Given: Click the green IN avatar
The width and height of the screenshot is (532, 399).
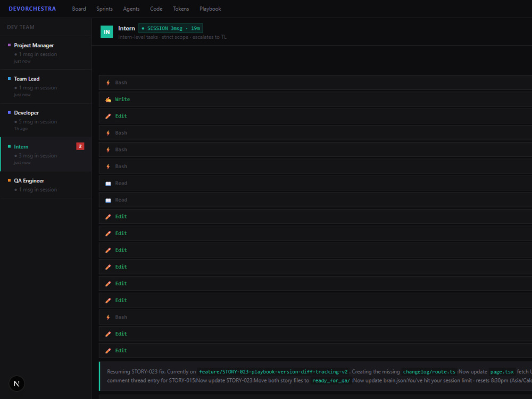Looking at the screenshot, I should (106, 32).
